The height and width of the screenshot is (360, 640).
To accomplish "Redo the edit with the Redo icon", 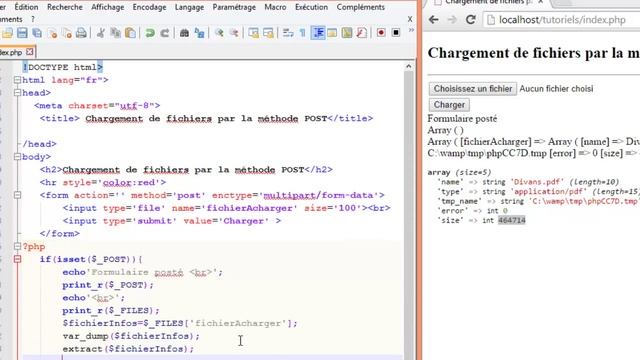I will (164, 33).
